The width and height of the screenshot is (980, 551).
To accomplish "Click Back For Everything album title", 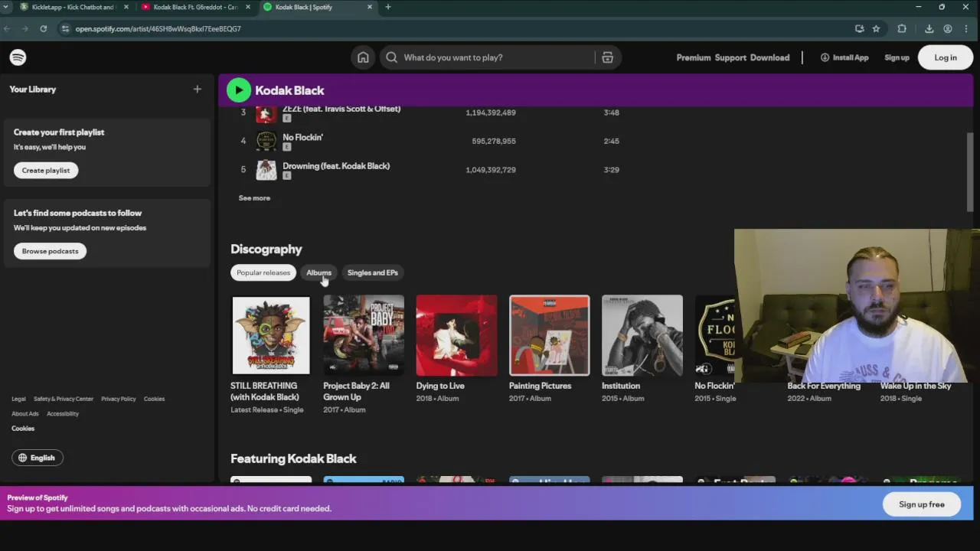I will pos(824,386).
